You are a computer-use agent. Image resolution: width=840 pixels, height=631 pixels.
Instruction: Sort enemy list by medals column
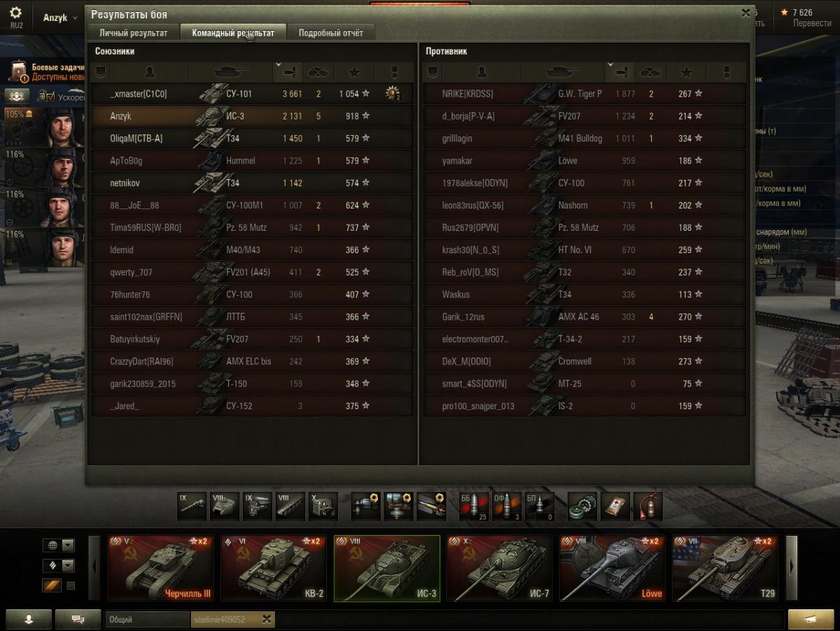point(726,71)
